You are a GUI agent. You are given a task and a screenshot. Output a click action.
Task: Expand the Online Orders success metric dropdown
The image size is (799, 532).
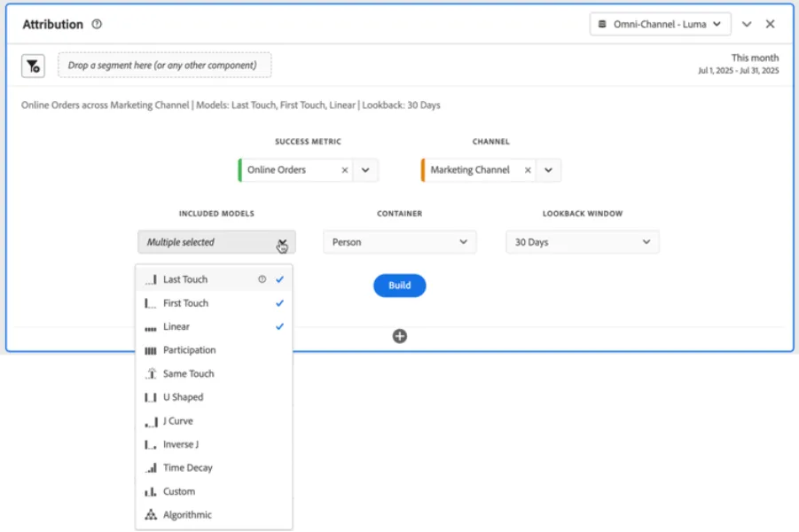click(365, 170)
